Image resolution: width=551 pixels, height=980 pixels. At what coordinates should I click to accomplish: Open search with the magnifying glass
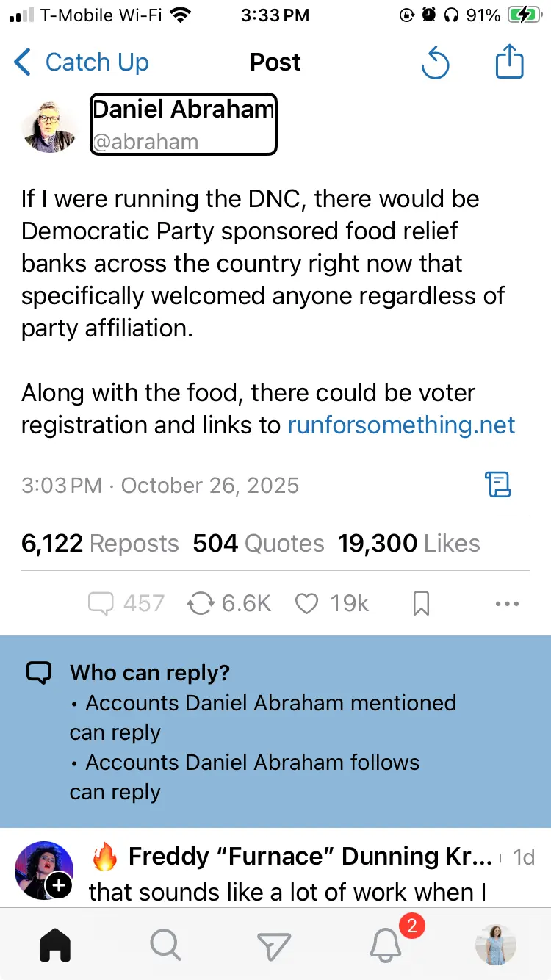[165, 945]
